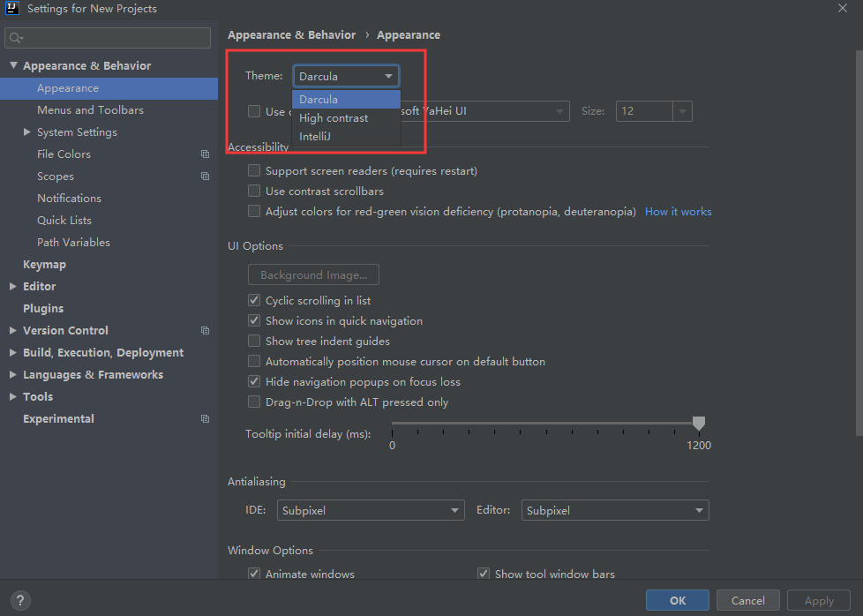
Task: Click project-level icon next to File Colors
Action: [x=206, y=154]
